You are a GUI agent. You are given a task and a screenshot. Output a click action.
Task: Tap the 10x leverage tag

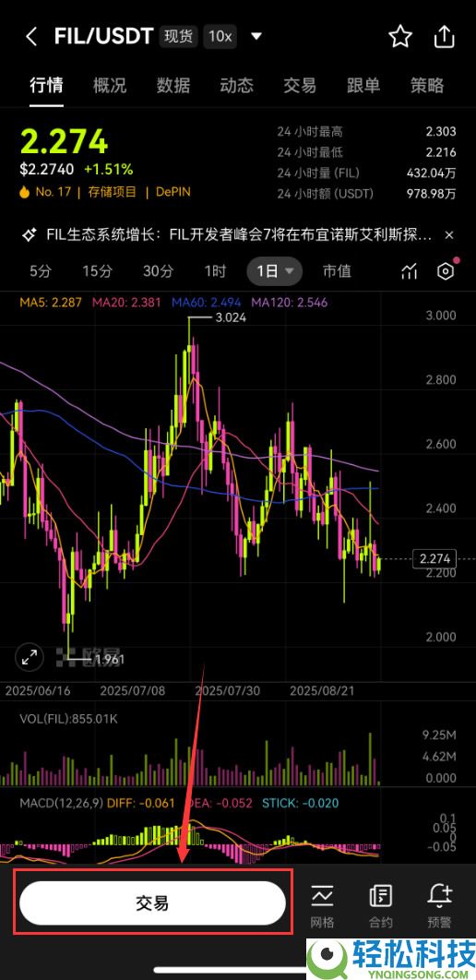tap(220, 37)
